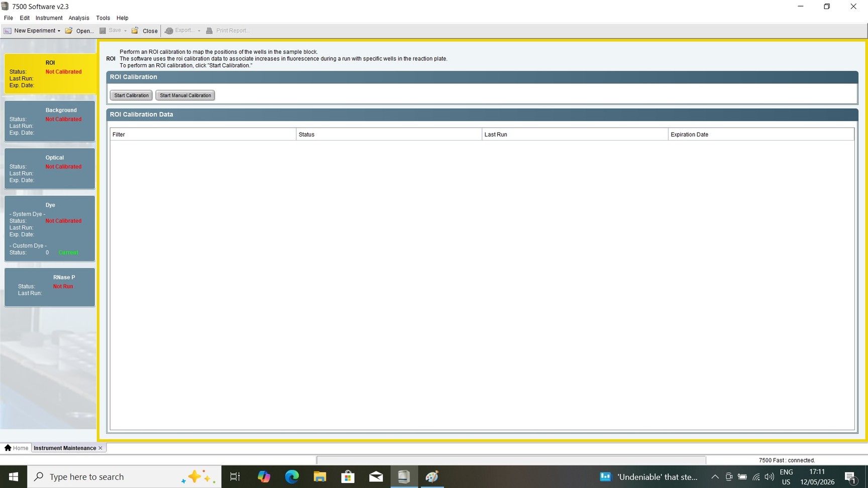
Task: Open the news widget 'Undeniable' headline
Action: [649, 476]
